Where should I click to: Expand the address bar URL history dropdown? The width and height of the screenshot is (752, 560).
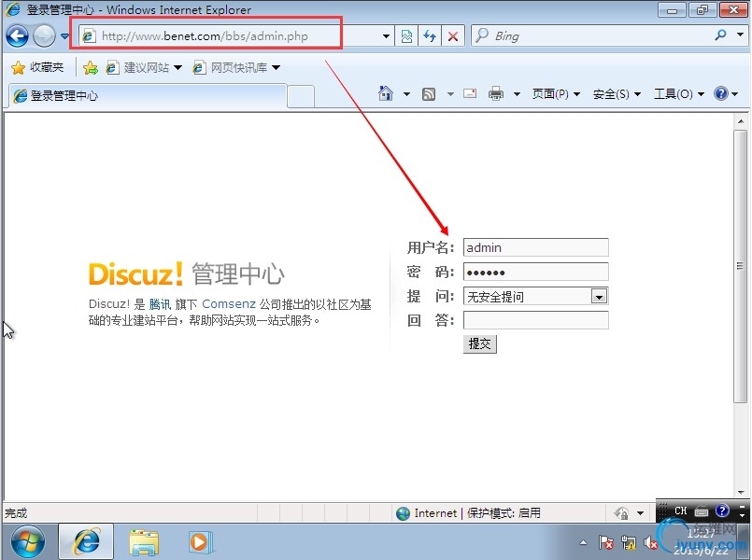[386, 36]
